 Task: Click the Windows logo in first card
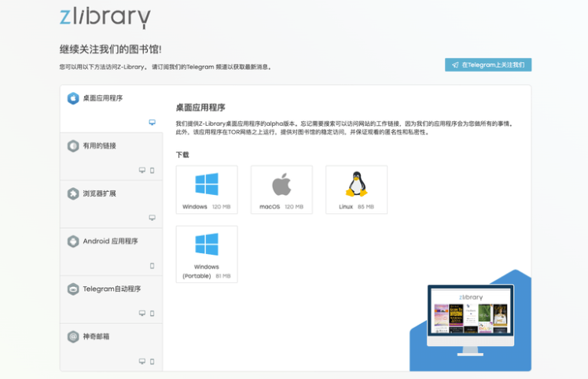click(207, 184)
